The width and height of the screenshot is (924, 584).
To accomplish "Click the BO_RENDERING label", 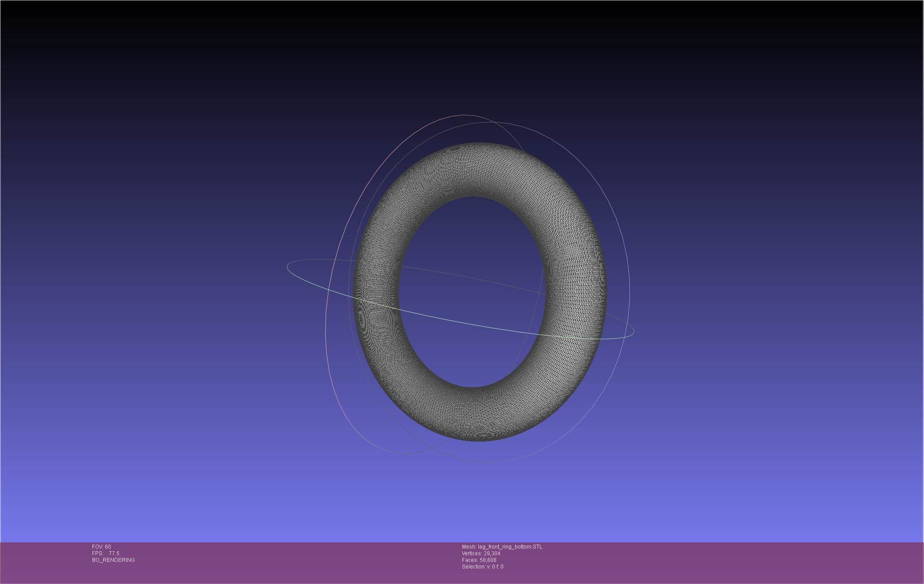I will pos(113,560).
